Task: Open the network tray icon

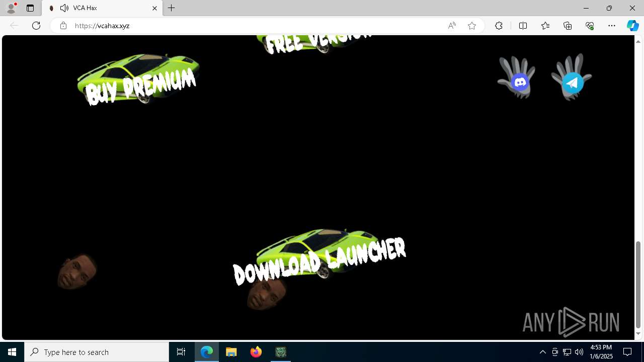Action: [567, 352]
